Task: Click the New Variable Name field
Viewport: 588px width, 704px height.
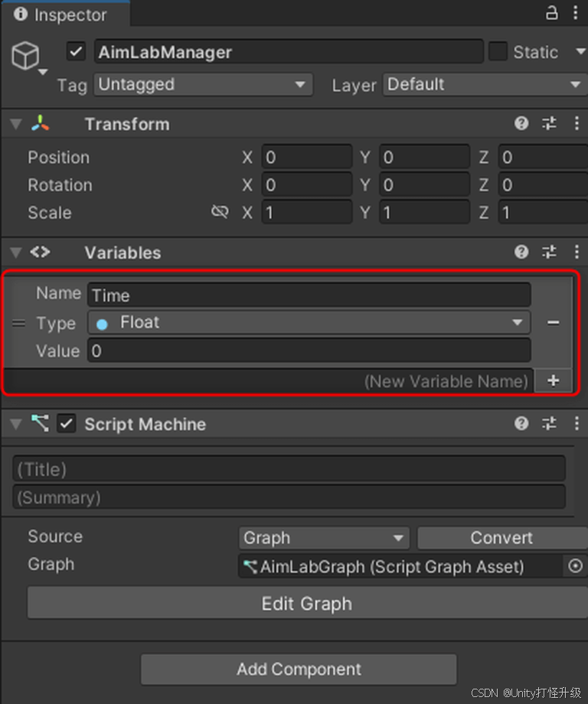Action: point(269,381)
